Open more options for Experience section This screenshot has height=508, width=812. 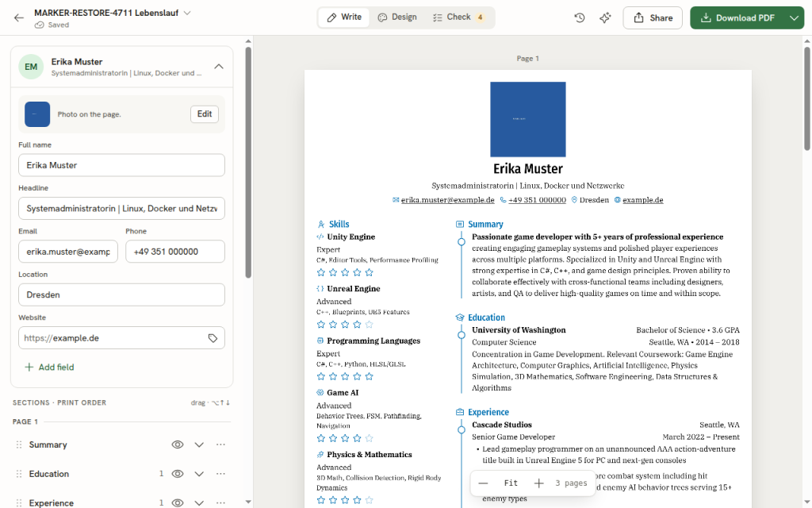[220, 502]
